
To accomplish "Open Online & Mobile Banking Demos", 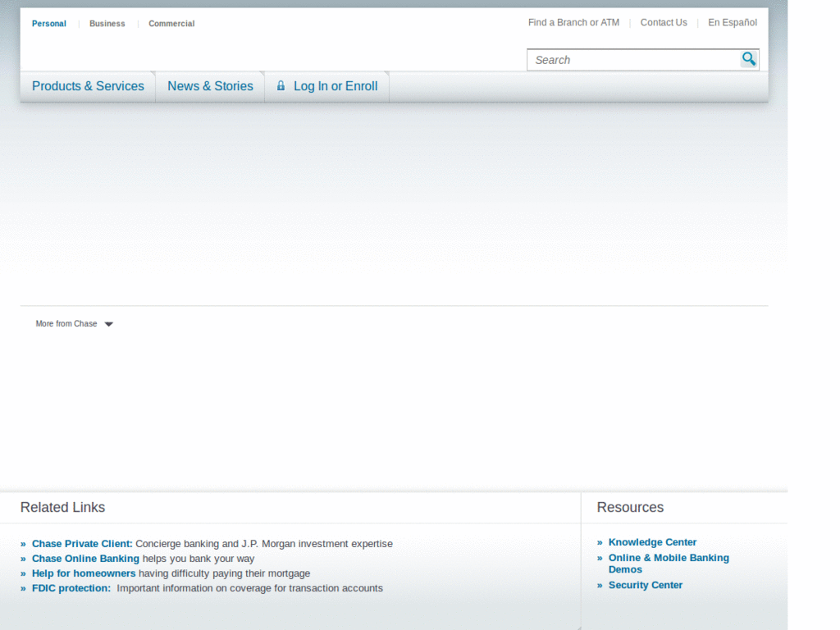I will coord(669,564).
